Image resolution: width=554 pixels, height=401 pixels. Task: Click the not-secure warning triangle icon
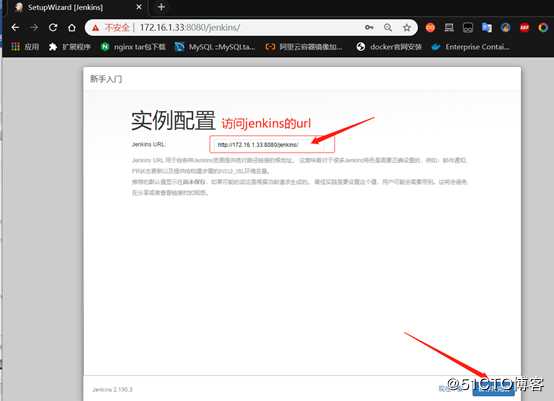[95, 28]
